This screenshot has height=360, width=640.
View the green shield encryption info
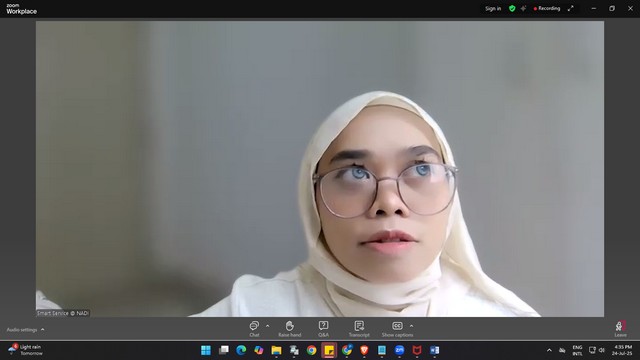point(512,8)
